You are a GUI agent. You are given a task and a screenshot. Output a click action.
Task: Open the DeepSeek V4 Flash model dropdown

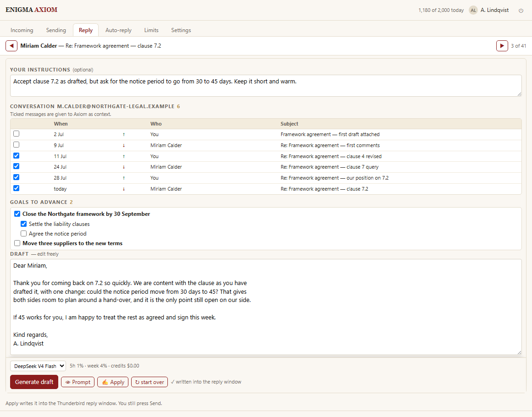point(38,366)
